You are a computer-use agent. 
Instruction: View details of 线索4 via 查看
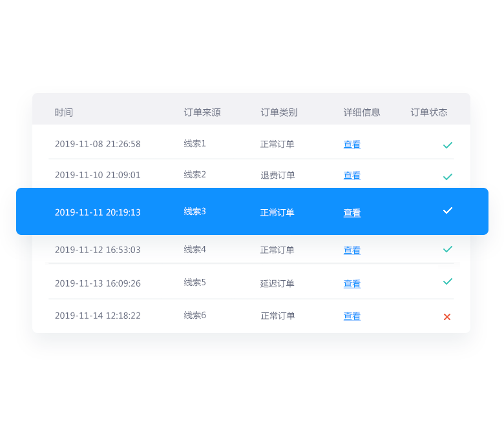coord(352,250)
